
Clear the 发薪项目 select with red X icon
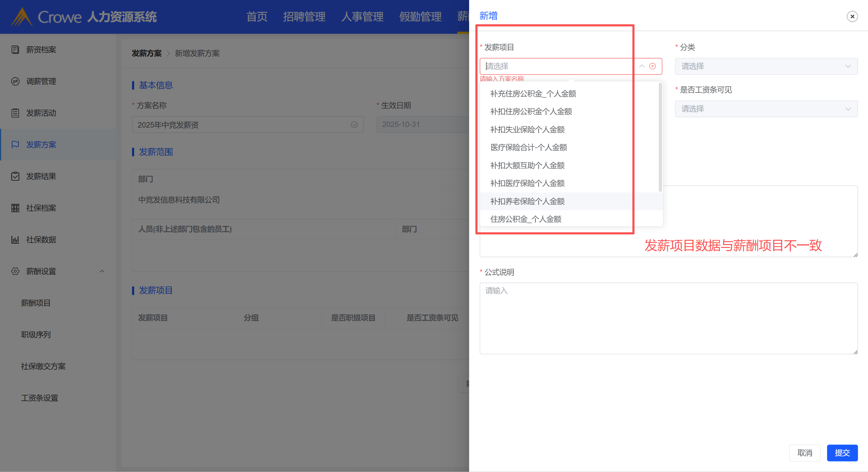[x=652, y=66]
